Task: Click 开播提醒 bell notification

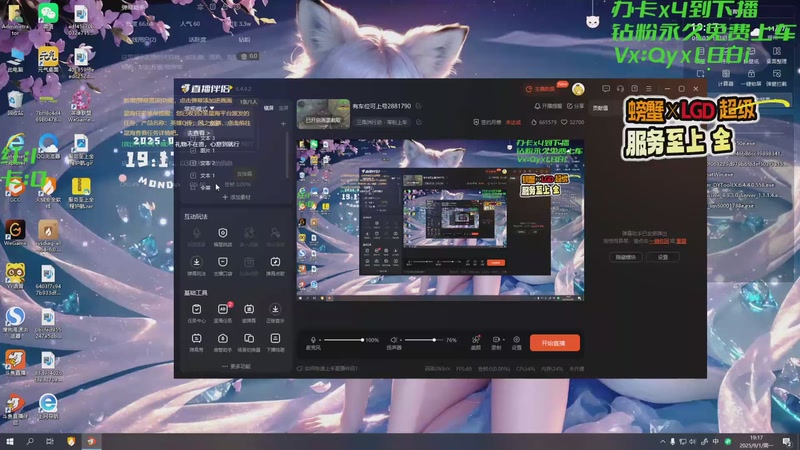Action: (x=548, y=106)
